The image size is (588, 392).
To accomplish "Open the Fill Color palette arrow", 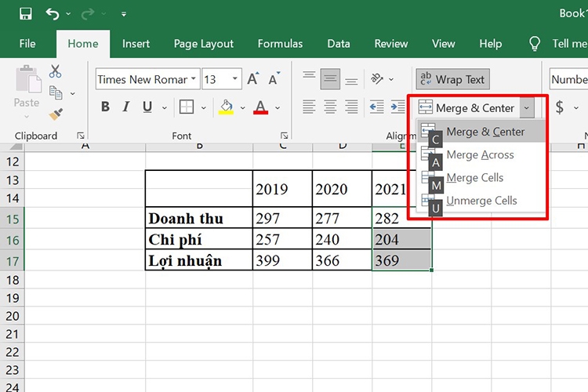I will click(242, 107).
